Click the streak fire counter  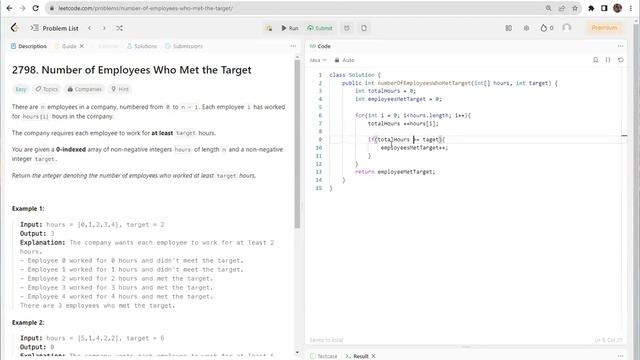[547, 28]
